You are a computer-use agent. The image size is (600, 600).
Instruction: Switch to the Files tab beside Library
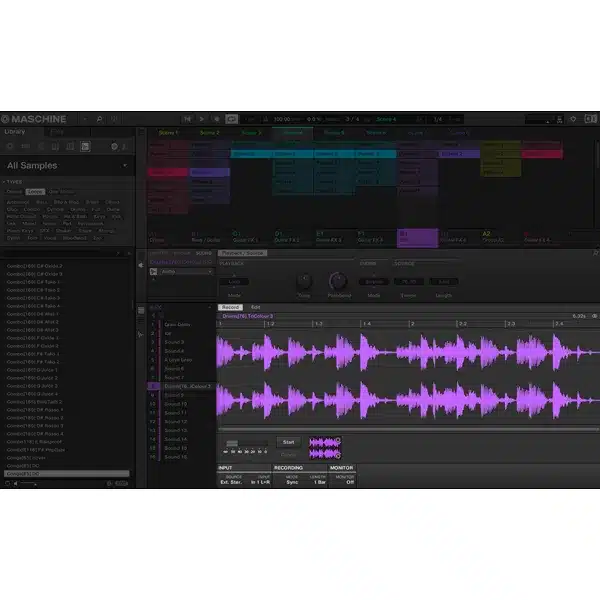57,132
